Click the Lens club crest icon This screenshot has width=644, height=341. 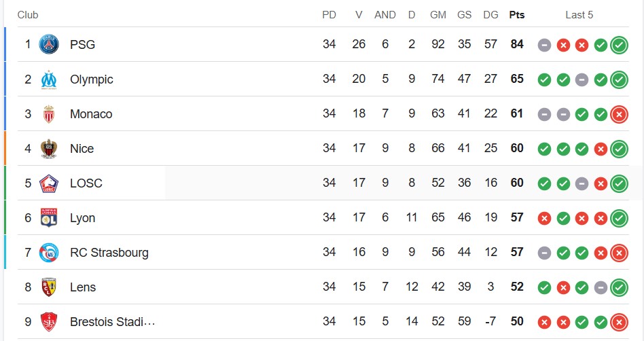(49, 287)
